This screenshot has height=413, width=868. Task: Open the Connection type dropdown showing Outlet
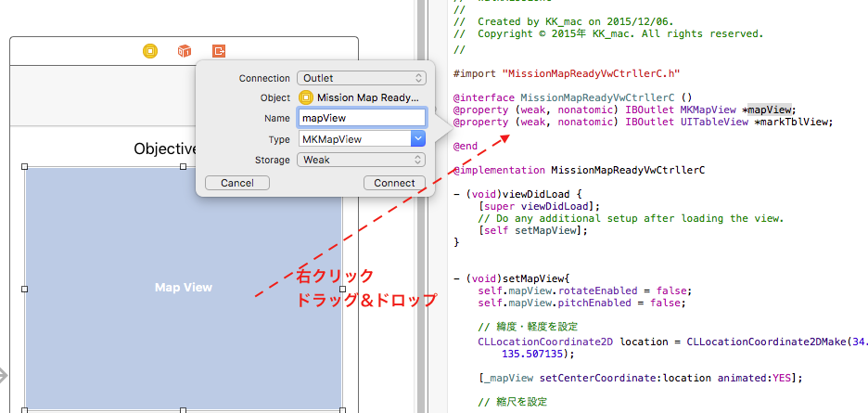tap(361, 78)
